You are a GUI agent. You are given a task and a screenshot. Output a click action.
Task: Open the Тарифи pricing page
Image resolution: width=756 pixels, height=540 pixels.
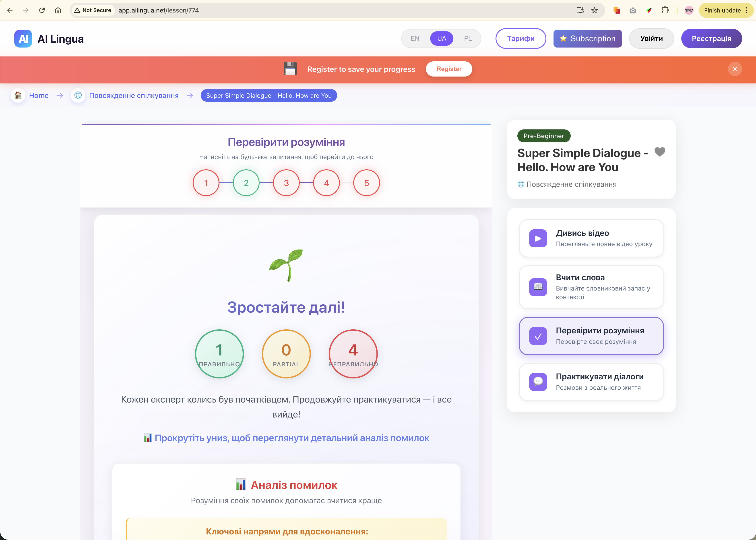click(521, 39)
